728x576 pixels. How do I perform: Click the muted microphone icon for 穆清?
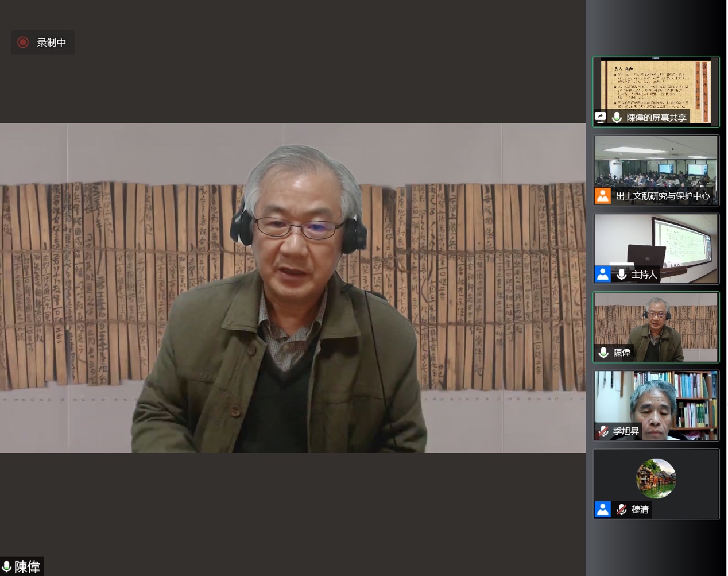coord(621,509)
